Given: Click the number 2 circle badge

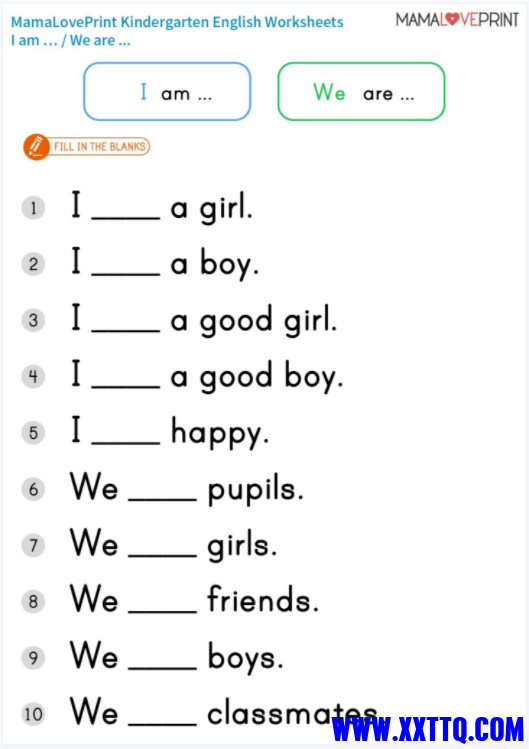Looking at the screenshot, I should [33, 264].
